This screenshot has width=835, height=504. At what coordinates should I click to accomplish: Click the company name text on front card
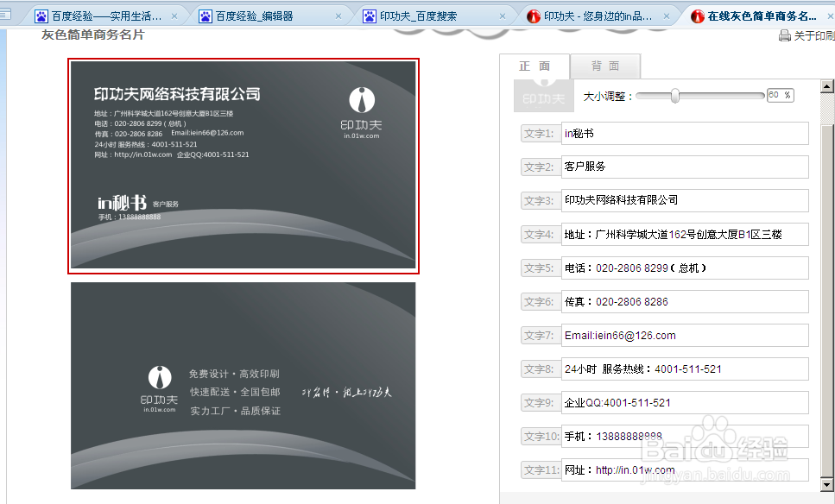pos(177,94)
